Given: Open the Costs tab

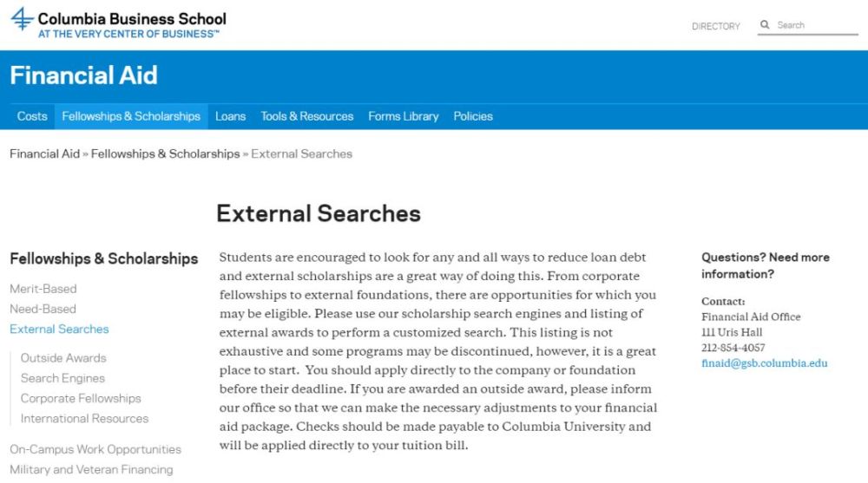Looking at the screenshot, I should pyautogui.click(x=32, y=116).
